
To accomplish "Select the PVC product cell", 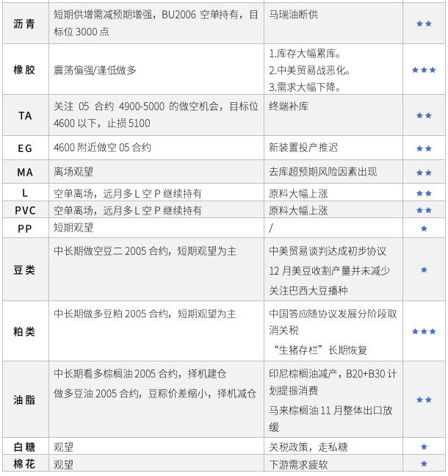I will [25, 210].
